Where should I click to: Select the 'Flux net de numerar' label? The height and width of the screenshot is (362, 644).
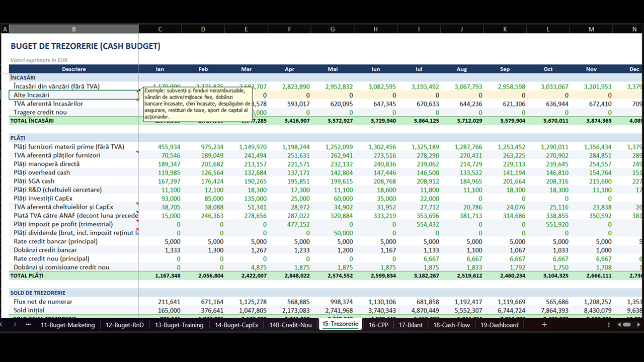tap(43, 302)
